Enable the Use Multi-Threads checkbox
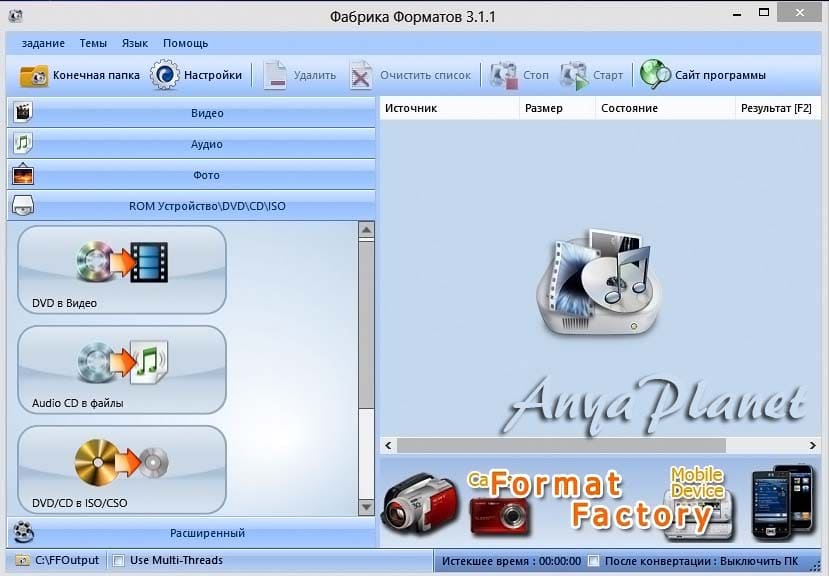Image resolution: width=829 pixels, height=576 pixels. pos(119,561)
